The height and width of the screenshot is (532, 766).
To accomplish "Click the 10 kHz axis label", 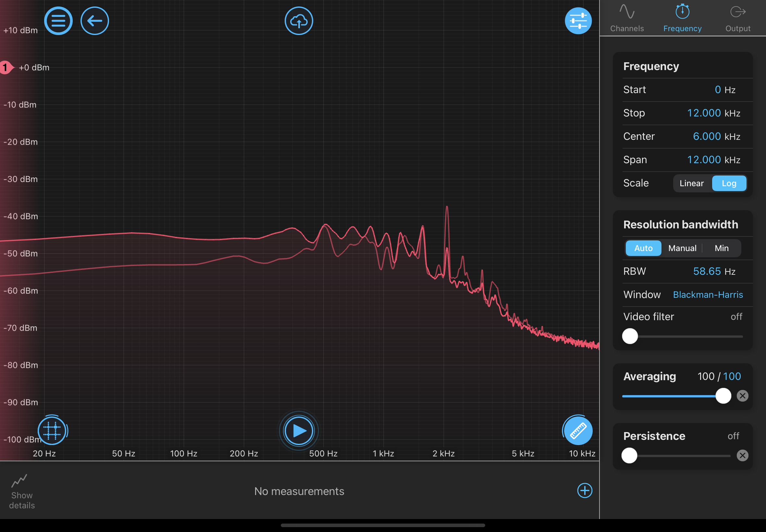I will [x=582, y=453].
